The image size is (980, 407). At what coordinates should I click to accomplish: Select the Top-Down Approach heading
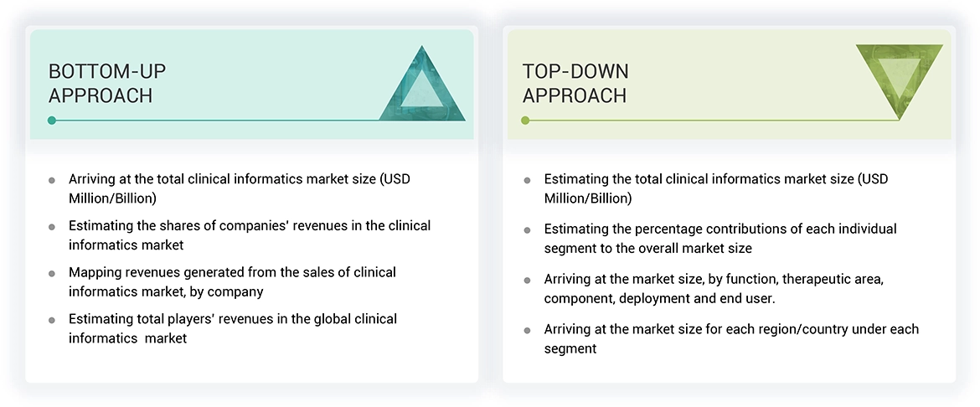575,83
